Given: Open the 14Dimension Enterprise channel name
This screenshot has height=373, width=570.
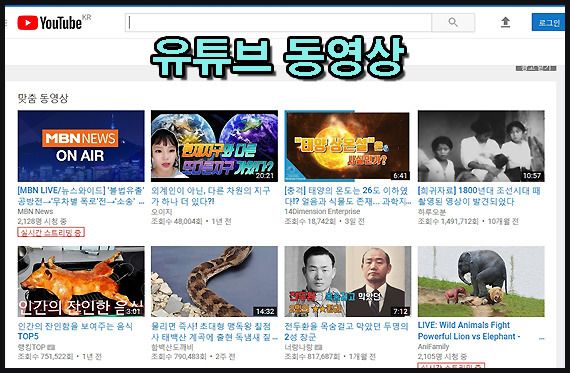Looking at the screenshot, I should tap(322, 212).
